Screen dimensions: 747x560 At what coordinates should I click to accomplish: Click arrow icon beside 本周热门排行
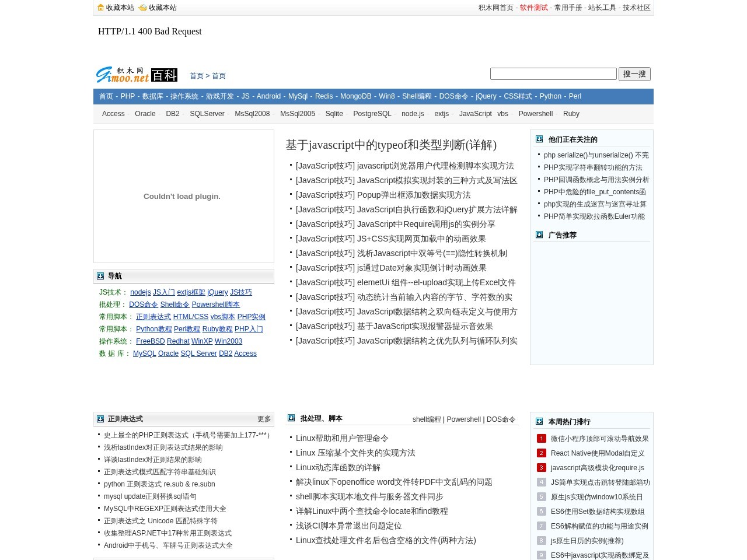click(539, 421)
